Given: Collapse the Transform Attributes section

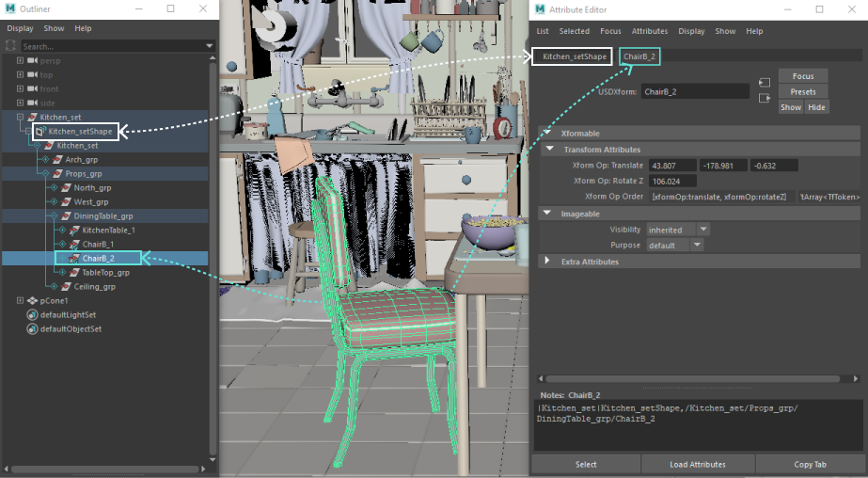Looking at the screenshot, I should [x=549, y=149].
